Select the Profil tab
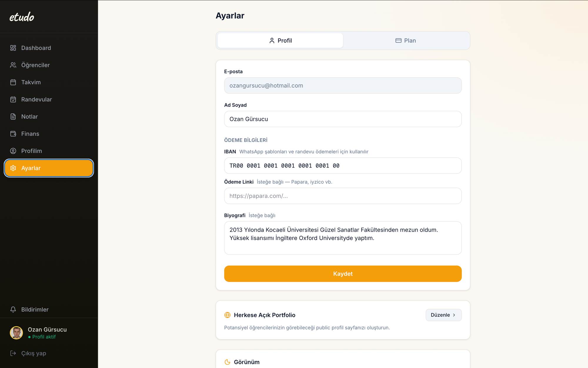The width and height of the screenshot is (588, 368). 280,41
